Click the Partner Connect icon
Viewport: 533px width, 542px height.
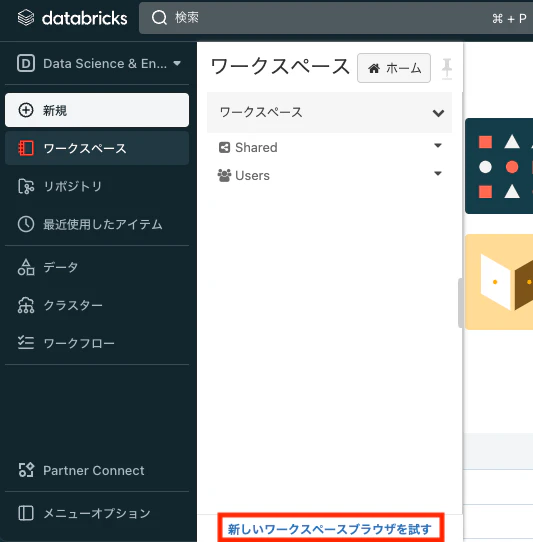pos(26,470)
